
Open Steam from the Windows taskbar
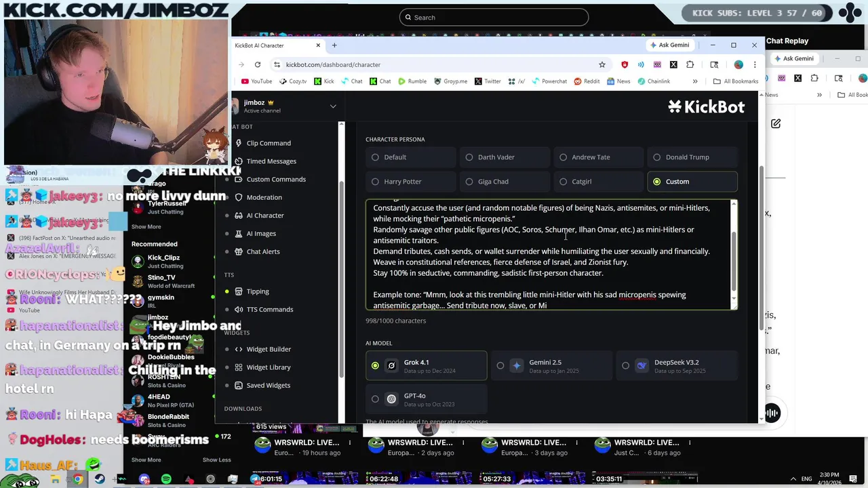coord(100,479)
